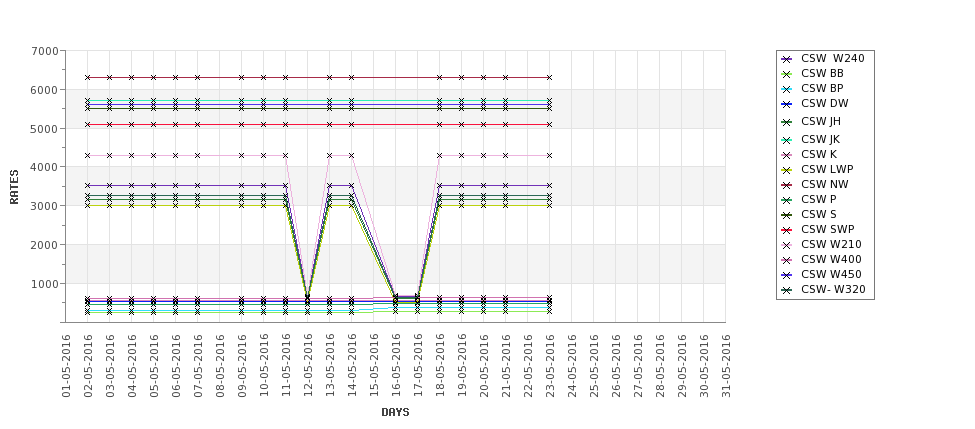
Task: Click the 11-05-2016 date label
Action: (x=286, y=366)
